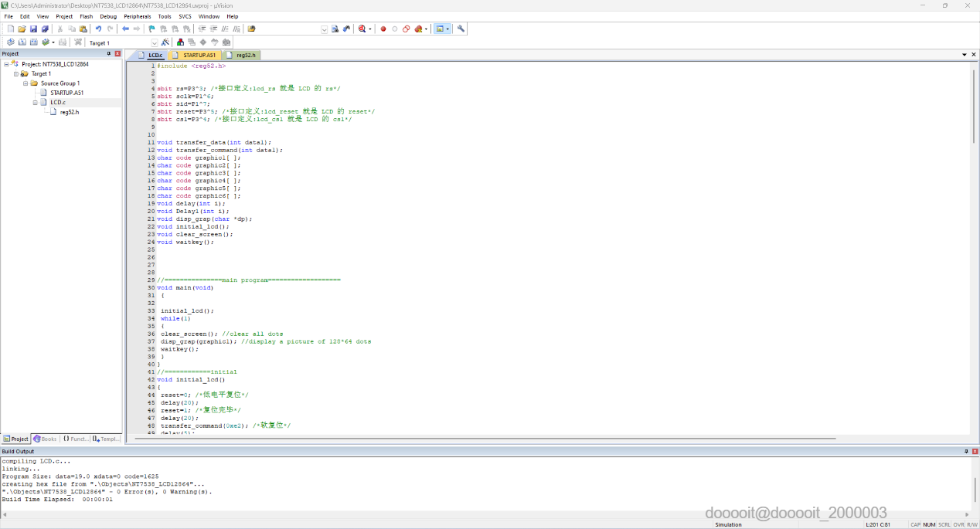Collapse the Source Group 1 tree node
This screenshot has width=980, height=529.
(25, 83)
